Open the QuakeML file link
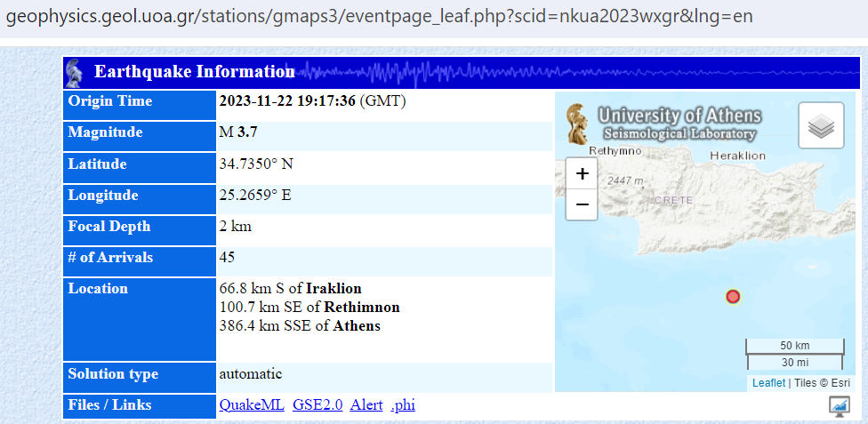This screenshot has height=424, width=868. pos(252,405)
